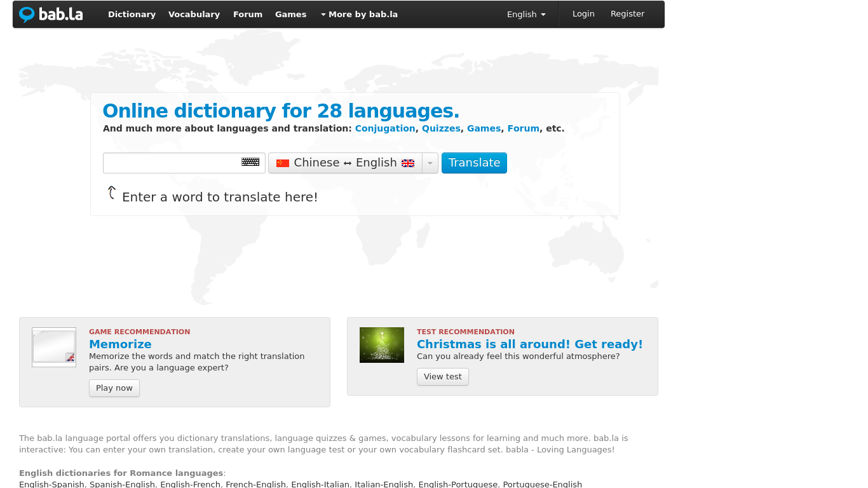This screenshot has width=868, height=488.
Task: Open the English-Spanish dictionary link
Action: 51,484
